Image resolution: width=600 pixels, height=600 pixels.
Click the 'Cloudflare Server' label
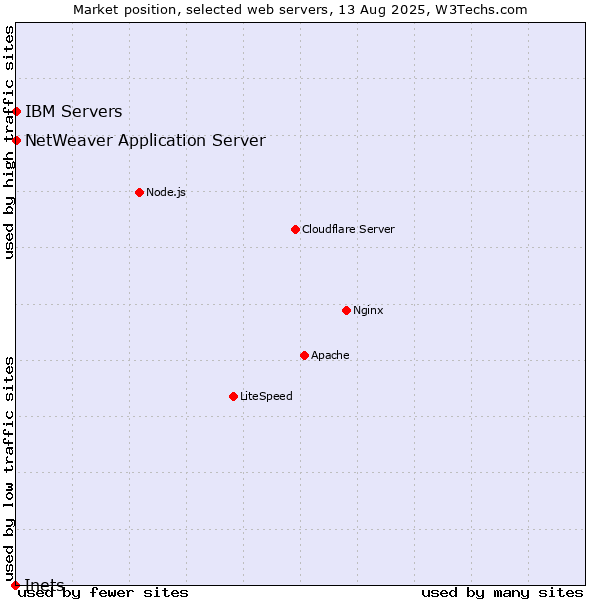pyautogui.click(x=348, y=229)
